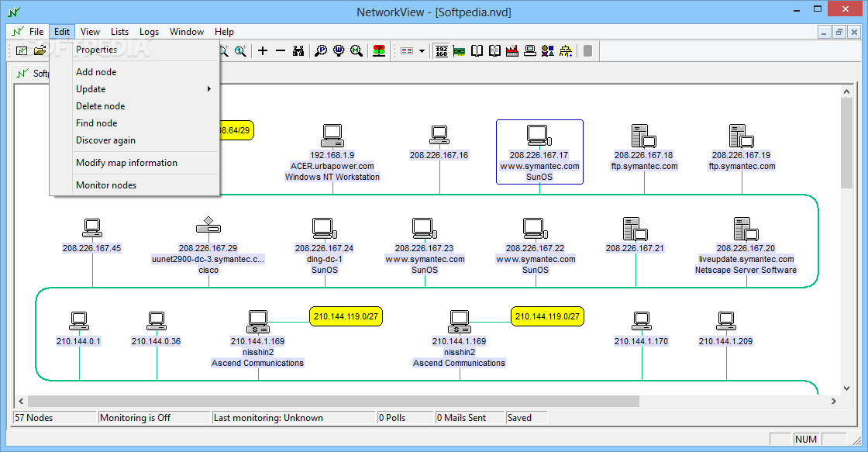
Task: Open the Help menu
Action: coord(224,32)
